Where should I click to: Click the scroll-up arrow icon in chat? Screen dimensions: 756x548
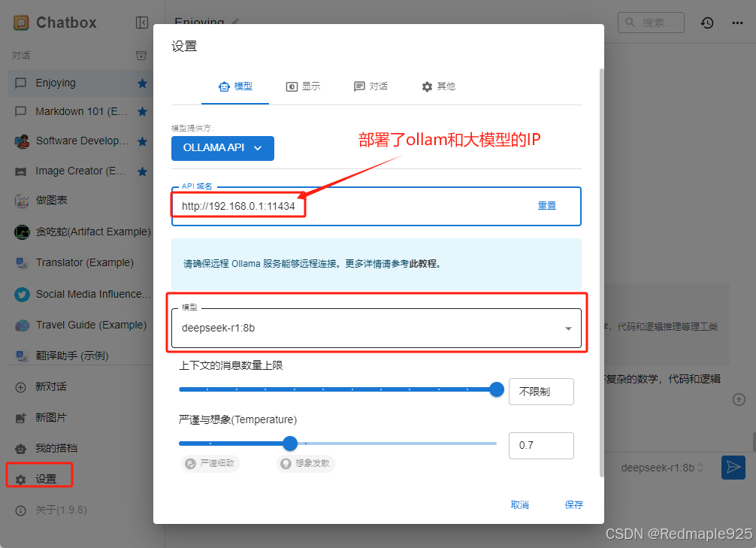(739, 400)
